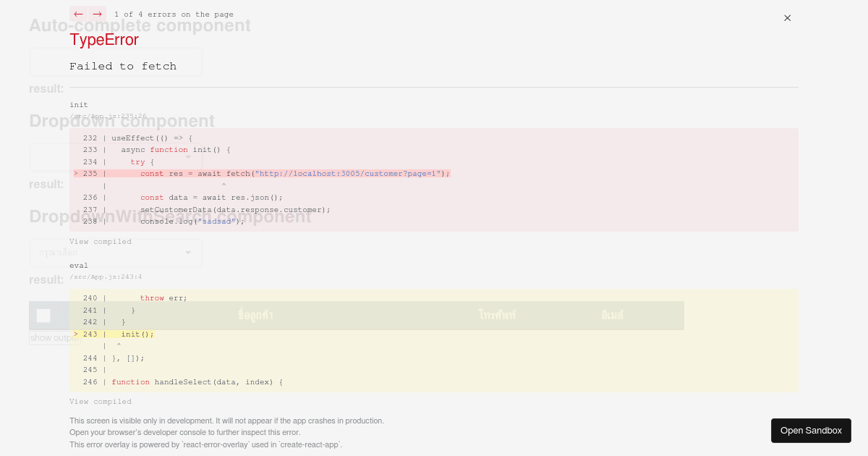Click the "1 of 4 errors" counter text

pos(174,14)
